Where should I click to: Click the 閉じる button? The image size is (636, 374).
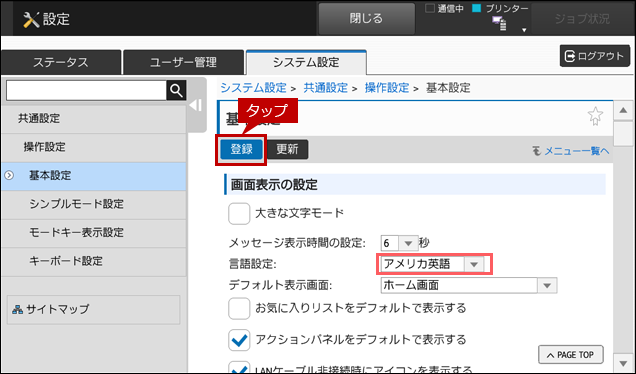pos(366,19)
